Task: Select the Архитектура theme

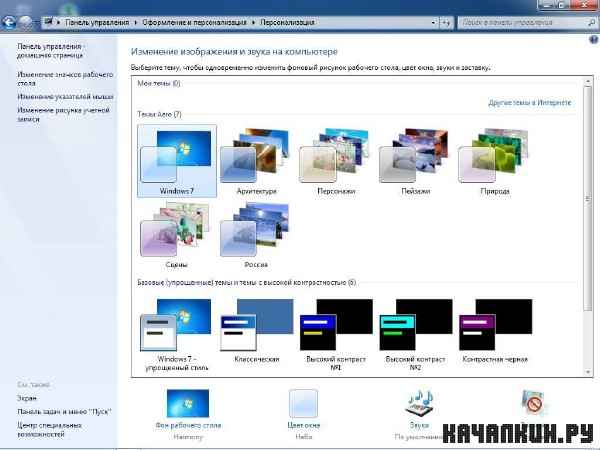Action: (256, 161)
